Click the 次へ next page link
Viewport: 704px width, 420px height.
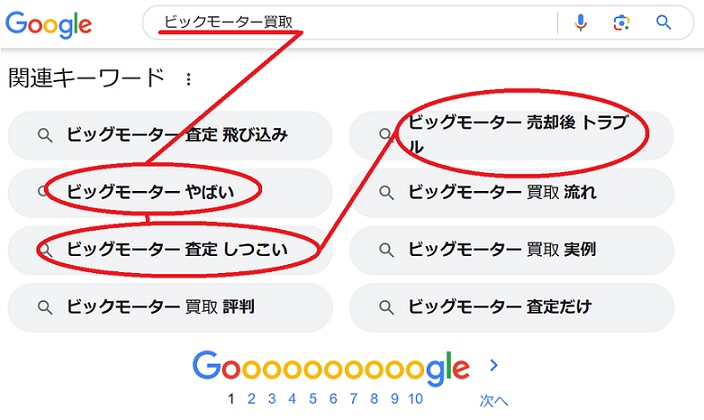click(x=493, y=400)
